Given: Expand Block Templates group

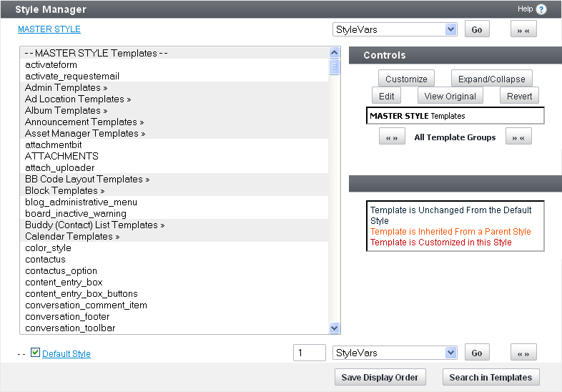Looking at the screenshot, I should point(174,190).
